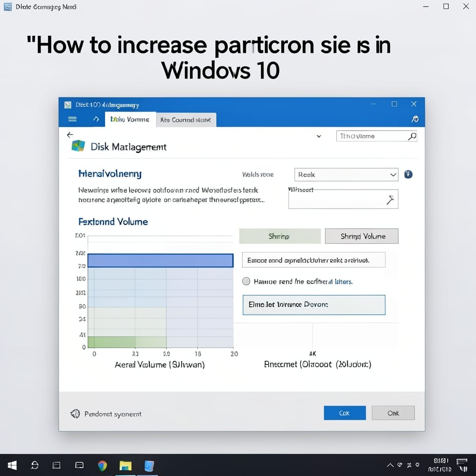Click the refresh-style taskbar icon
Image resolution: width=476 pixels, height=476 pixels.
[34, 465]
